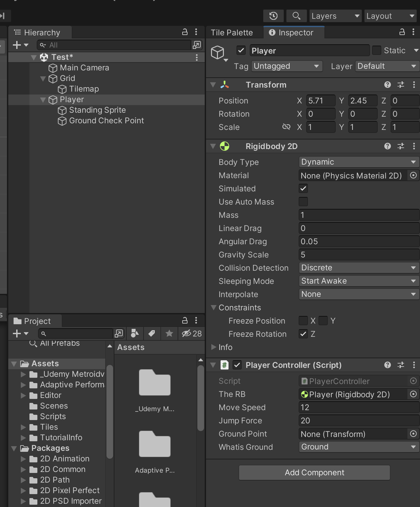Image resolution: width=420 pixels, height=507 pixels.
Task: Open Player Controller help reference
Action: tap(388, 365)
